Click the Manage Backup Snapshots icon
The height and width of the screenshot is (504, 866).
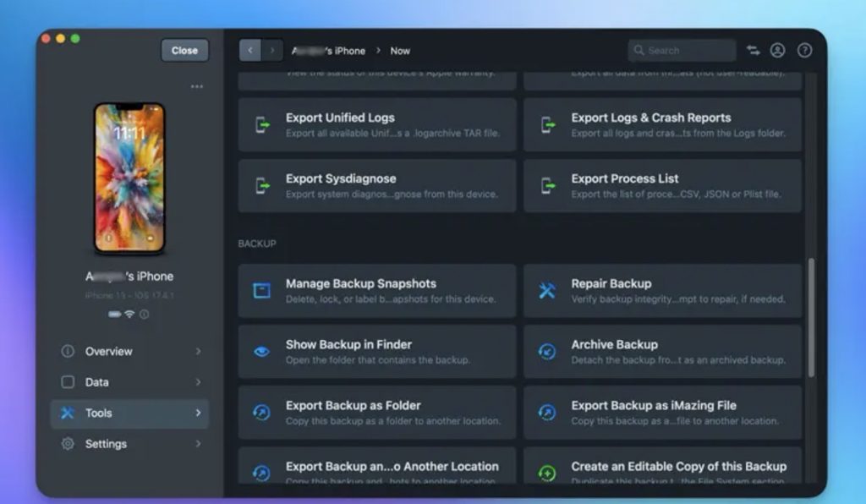pyautogui.click(x=262, y=291)
